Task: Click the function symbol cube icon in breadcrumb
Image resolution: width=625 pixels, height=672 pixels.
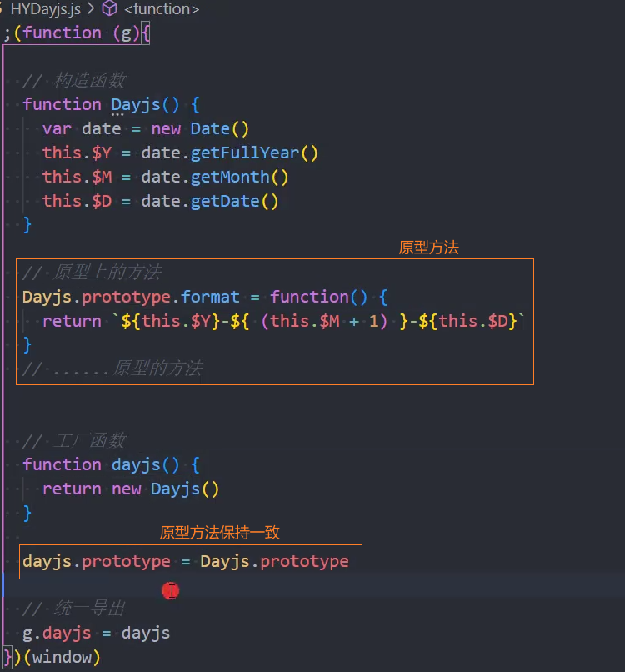Action: coord(109,9)
